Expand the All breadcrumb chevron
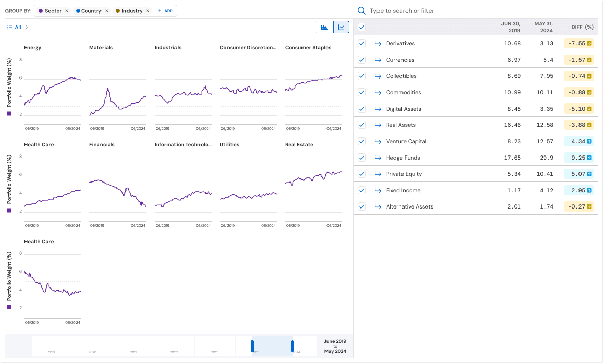The height and width of the screenshot is (364, 604). [27, 27]
